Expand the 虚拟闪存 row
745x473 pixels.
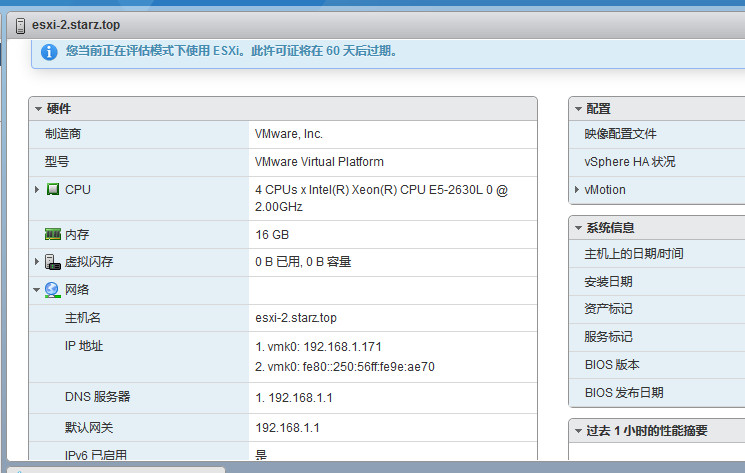pyautogui.click(x=37, y=262)
